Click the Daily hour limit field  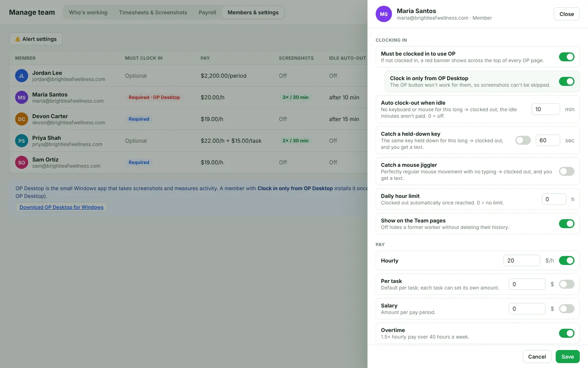pos(554,199)
